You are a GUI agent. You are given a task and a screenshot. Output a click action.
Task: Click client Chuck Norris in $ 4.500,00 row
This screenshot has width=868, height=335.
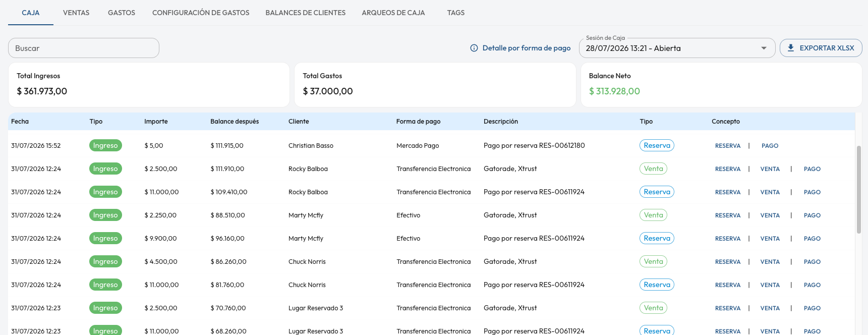tap(307, 262)
